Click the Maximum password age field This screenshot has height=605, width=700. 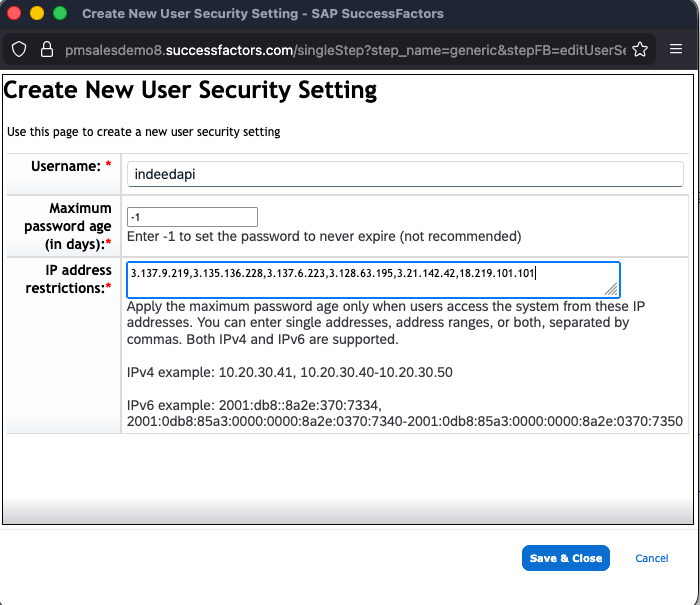(192, 217)
